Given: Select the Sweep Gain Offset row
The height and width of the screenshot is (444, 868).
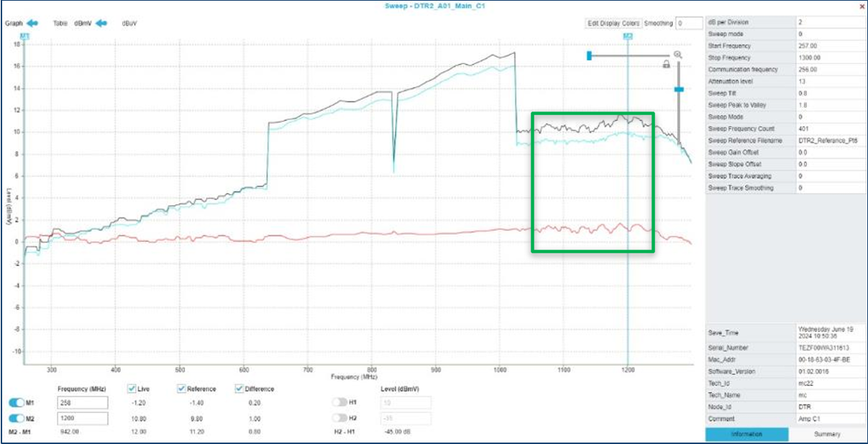Looking at the screenshot, I should pyautogui.click(x=785, y=153).
